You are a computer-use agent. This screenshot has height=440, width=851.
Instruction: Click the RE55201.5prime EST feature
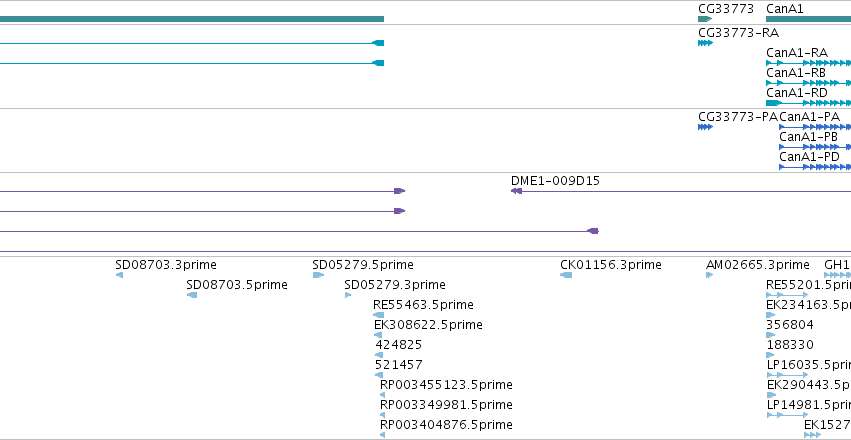click(x=788, y=295)
